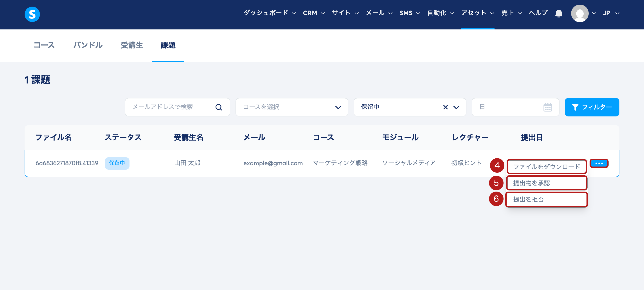The width and height of the screenshot is (644, 290).
Task: Open the three-dots row actions button
Action: coord(599,163)
